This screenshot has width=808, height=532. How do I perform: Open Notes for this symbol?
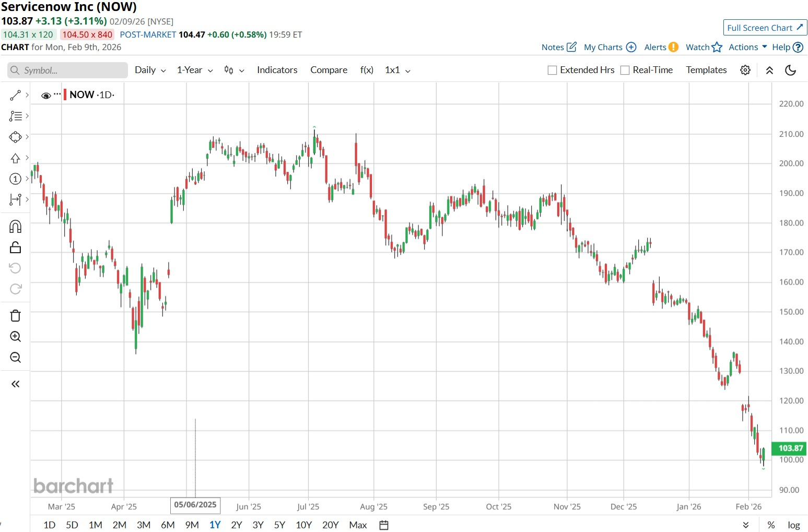559,47
